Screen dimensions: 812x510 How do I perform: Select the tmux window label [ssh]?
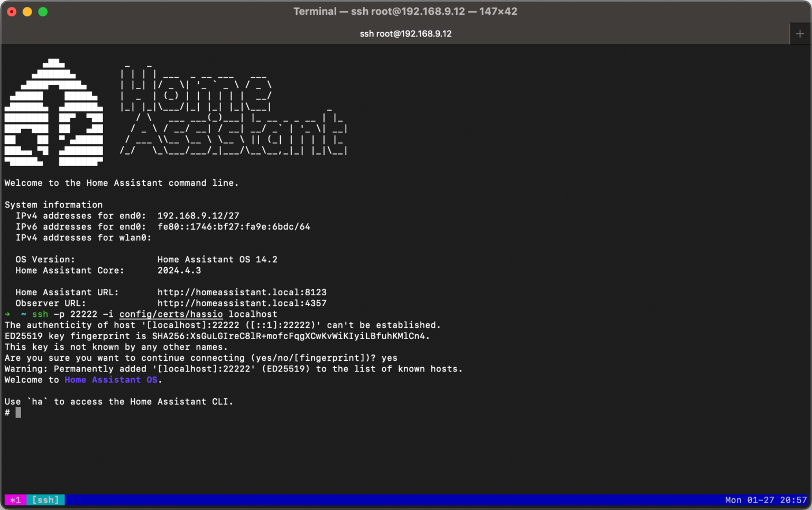45,499
